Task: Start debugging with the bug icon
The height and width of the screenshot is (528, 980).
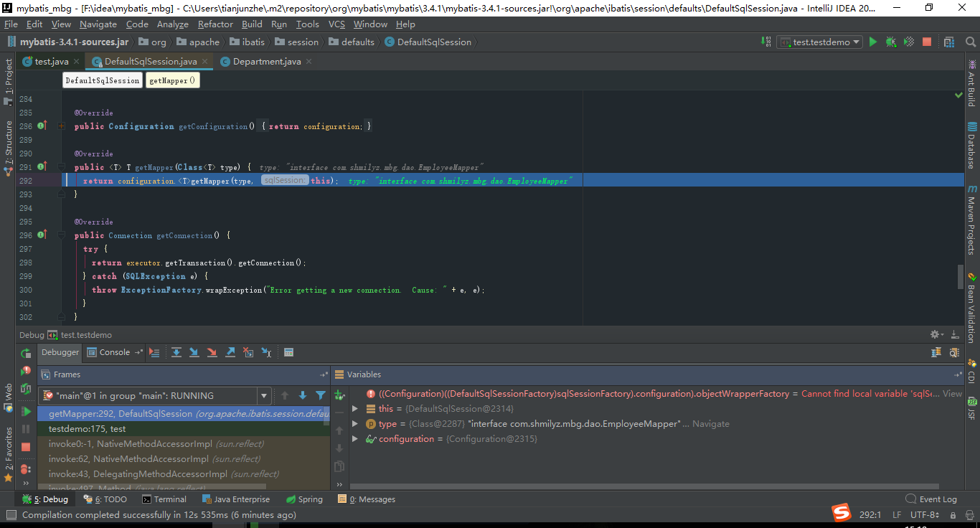Action: pyautogui.click(x=890, y=42)
